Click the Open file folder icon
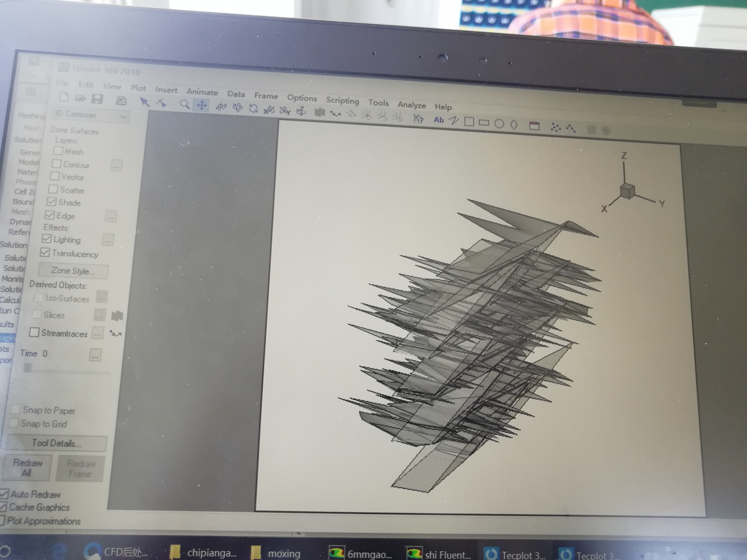This screenshot has width=747, height=560. tap(80, 98)
